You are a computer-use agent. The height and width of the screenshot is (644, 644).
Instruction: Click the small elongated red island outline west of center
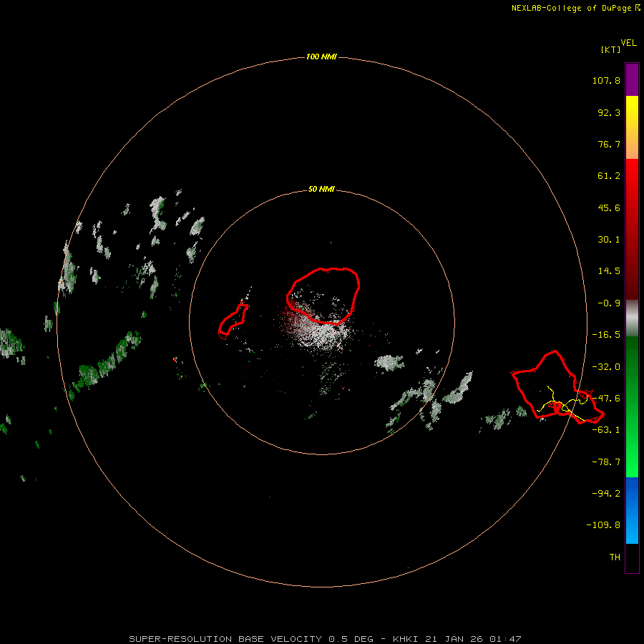point(233,321)
